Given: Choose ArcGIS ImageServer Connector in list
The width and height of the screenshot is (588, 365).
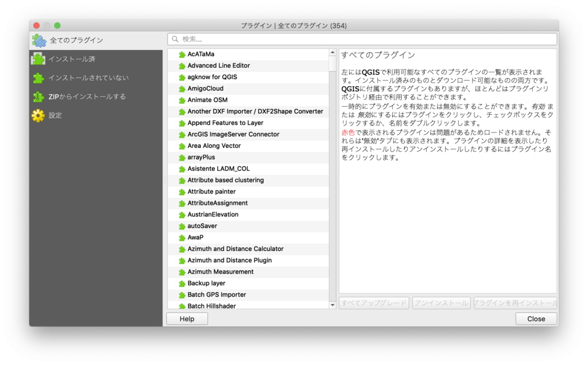Looking at the screenshot, I should (233, 134).
